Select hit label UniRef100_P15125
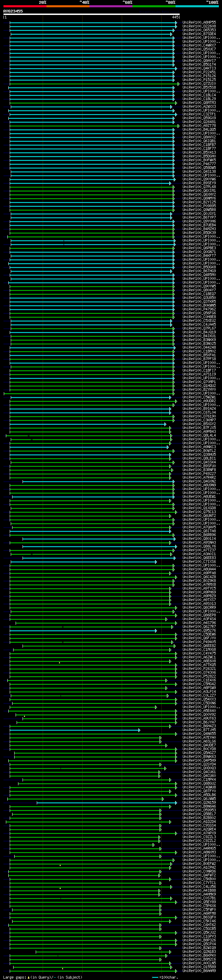 tap(199, 80)
